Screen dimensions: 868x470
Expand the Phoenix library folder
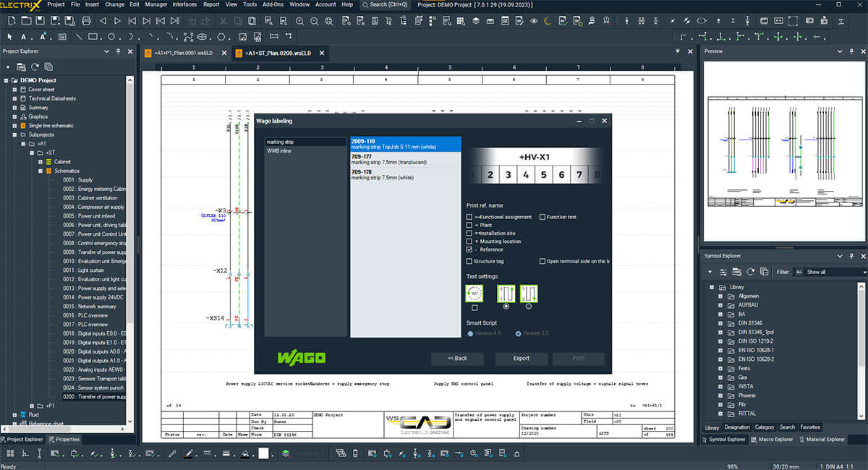720,396
